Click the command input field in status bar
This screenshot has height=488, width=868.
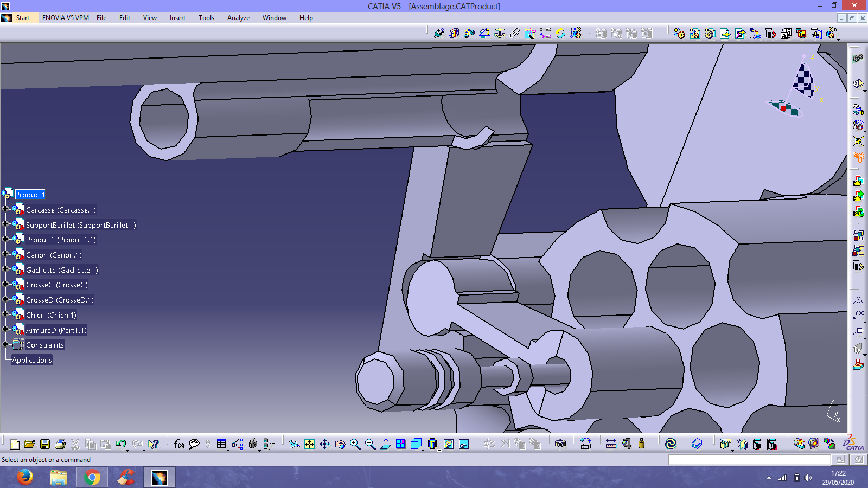749,460
